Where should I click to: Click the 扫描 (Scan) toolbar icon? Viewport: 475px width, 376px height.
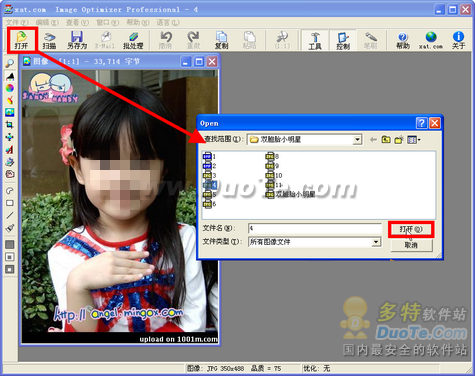pyautogui.click(x=49, y=40)
